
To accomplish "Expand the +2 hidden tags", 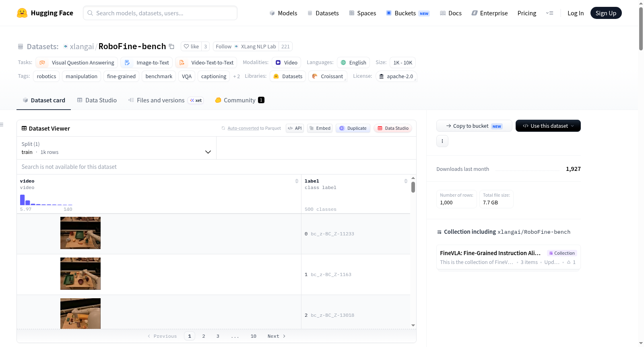I will click(237, 76).
